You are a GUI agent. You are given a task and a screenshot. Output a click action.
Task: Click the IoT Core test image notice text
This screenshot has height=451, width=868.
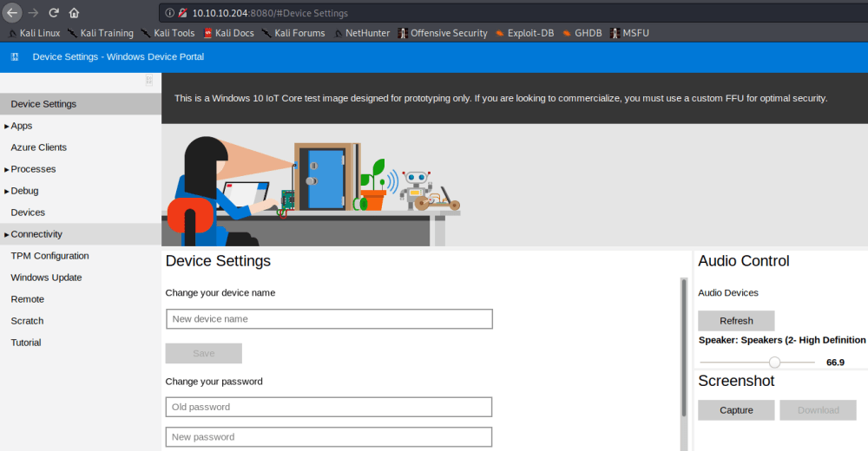tap(501, 98)
